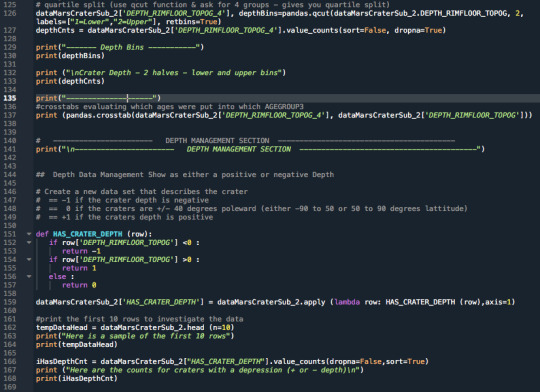Place cursor on axis=1 argument

point(499,302)
